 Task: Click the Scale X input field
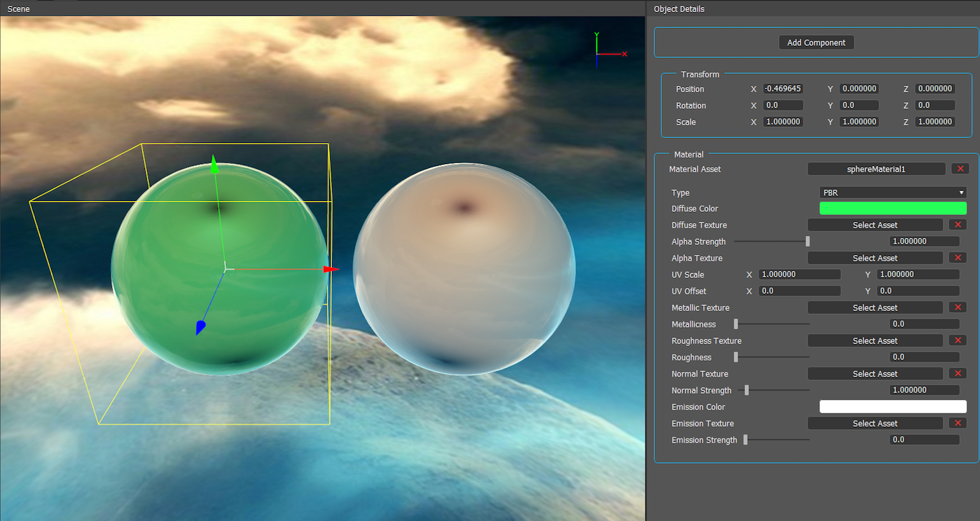(x=783, y=122)
